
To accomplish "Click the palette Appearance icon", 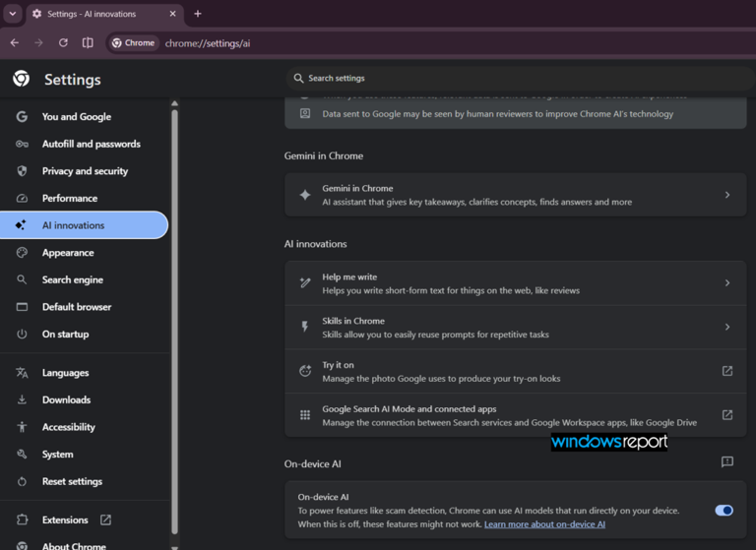I will [22, 253].
